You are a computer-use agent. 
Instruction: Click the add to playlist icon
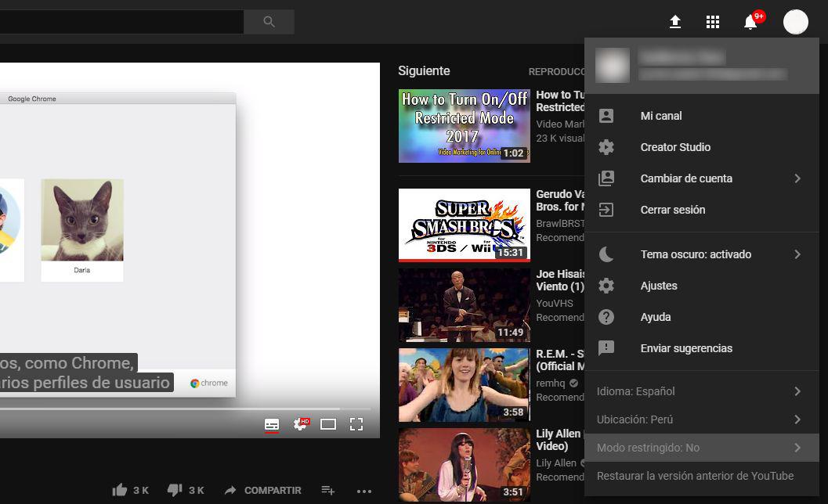point(327,490)
